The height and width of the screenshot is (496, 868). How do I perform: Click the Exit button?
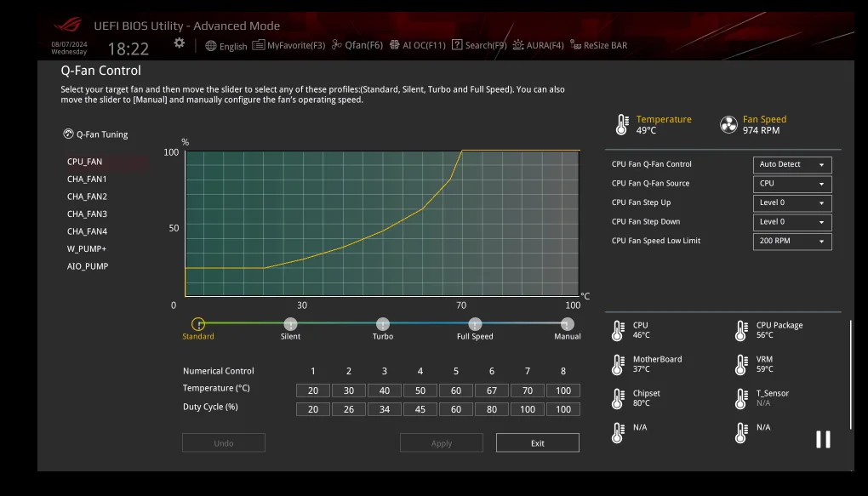tap(537, 443)
